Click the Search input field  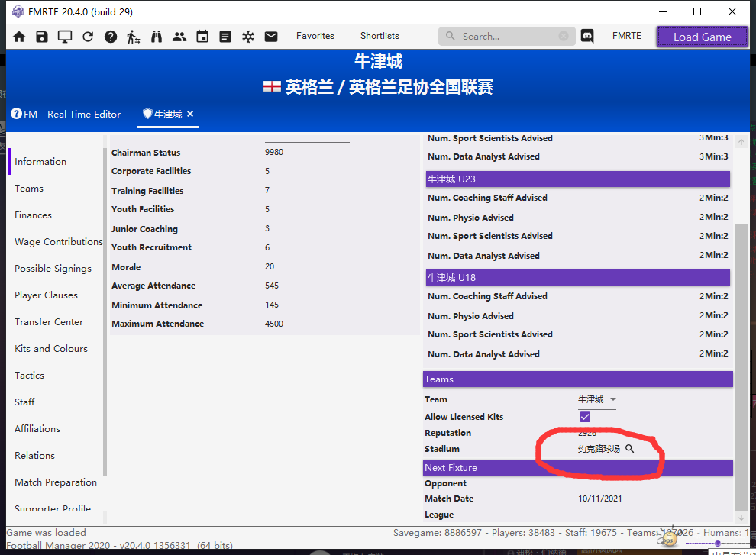(x=504, y=36)
